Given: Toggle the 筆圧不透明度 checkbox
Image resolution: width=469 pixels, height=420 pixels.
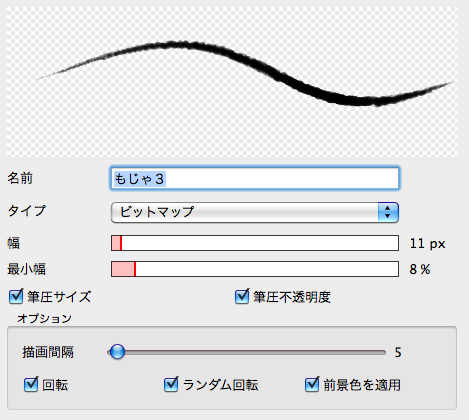Looking at the screenshot, I should (242, 296).
